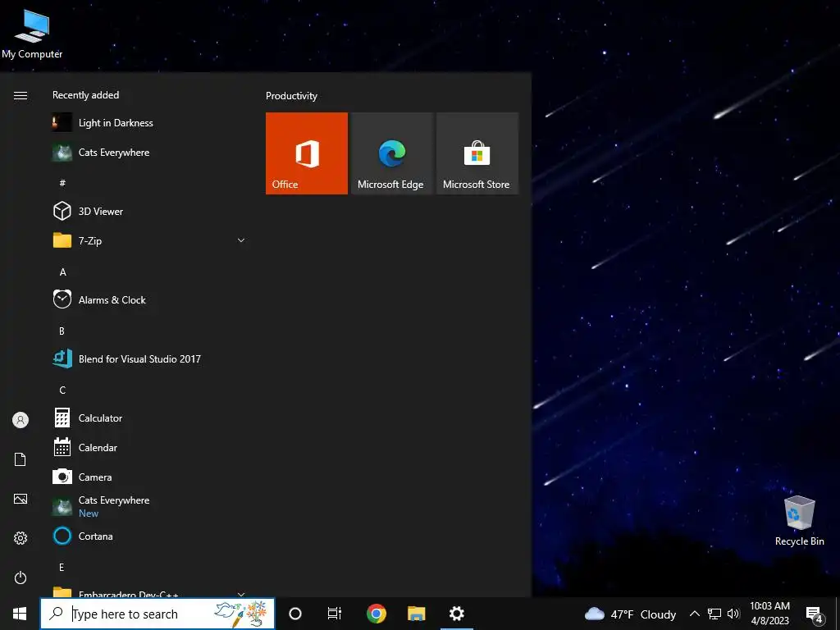Click the Power icon in Start

click(21, 577)
